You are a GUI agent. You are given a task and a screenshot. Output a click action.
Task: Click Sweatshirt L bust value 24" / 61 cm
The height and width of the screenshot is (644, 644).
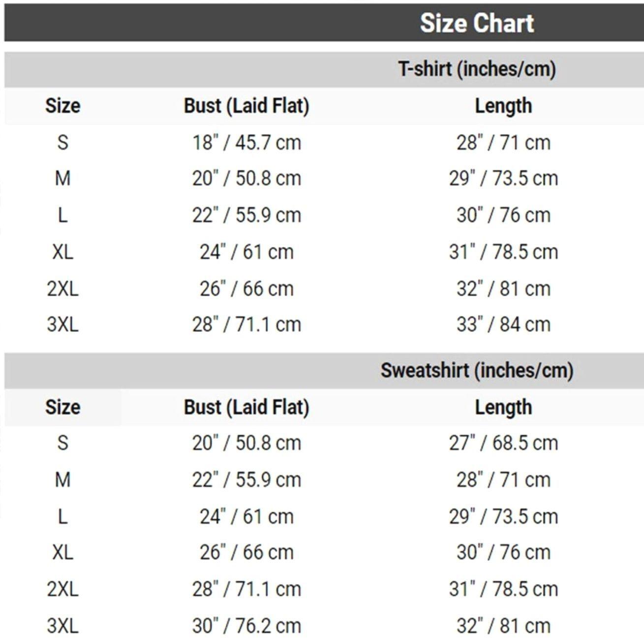click(246, 517)
